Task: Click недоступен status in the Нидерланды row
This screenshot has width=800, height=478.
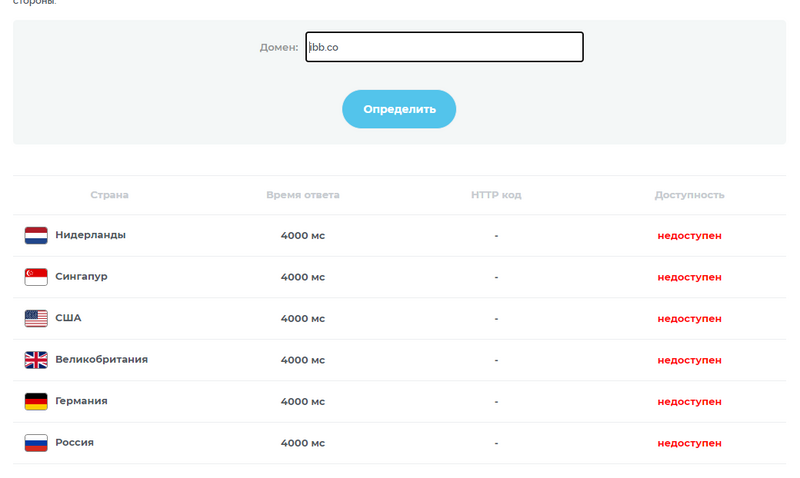Action: coord(689,236)
